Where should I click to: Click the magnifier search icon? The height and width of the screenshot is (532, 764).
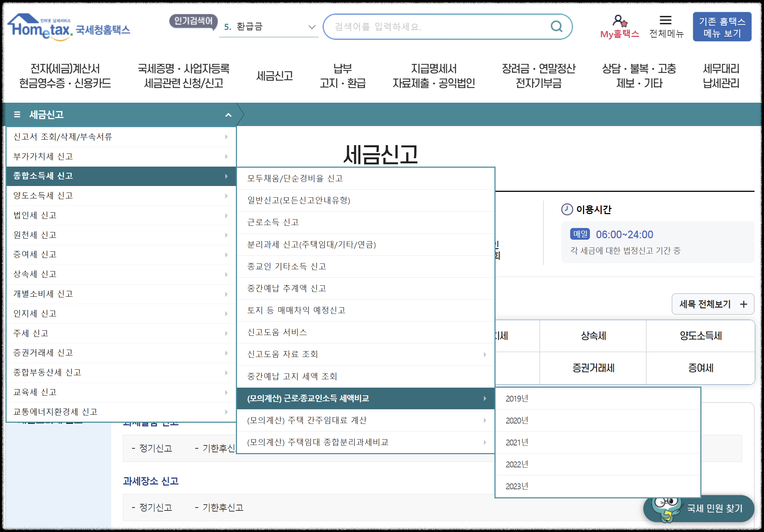coord(556,26)
